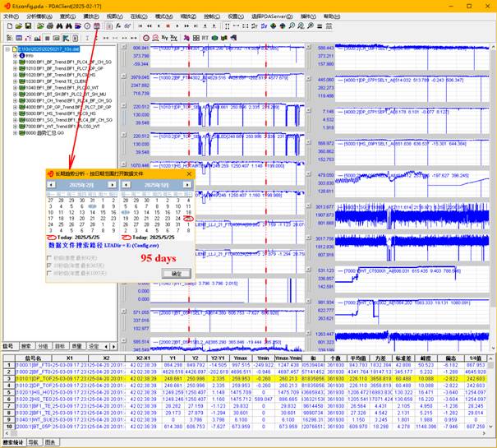
Task: Toggle the third time-precision checkbox in dialog
Action: (49, 273)
